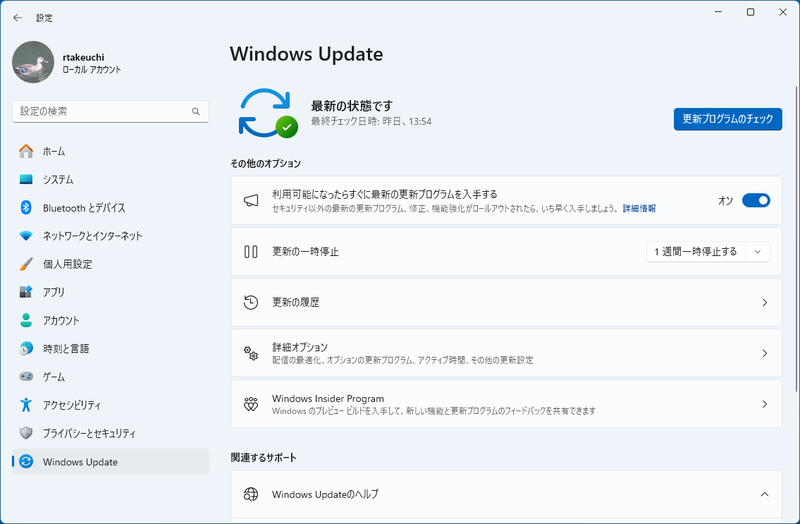Screen dimensions: 800x524
Task: Click the 詳細オプション gears icon
Action: (251, 353)
